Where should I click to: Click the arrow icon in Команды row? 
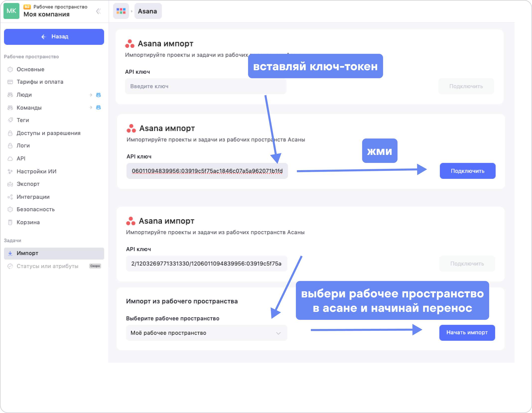pos(90,107)
